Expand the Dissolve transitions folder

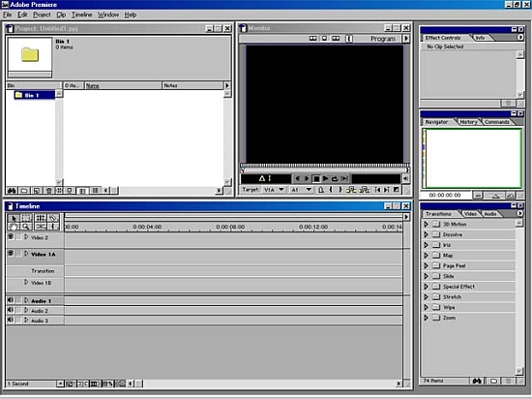pyautogui.click(x=427, y=234)
